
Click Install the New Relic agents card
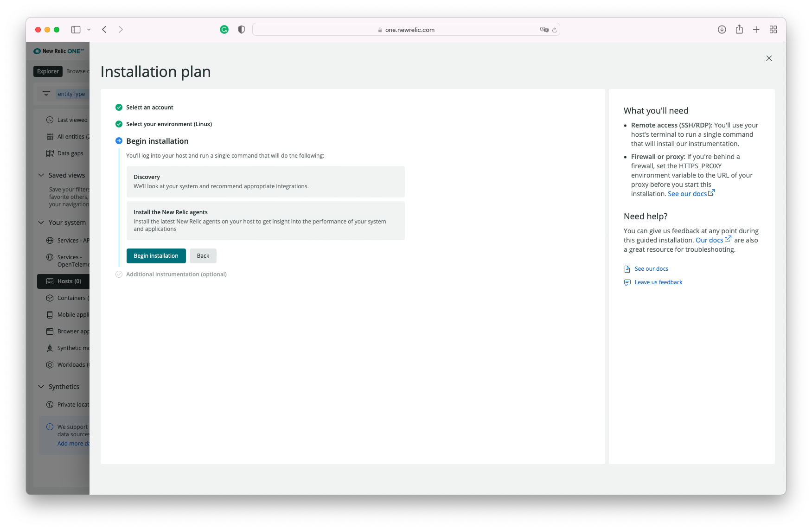coord(266,221)
